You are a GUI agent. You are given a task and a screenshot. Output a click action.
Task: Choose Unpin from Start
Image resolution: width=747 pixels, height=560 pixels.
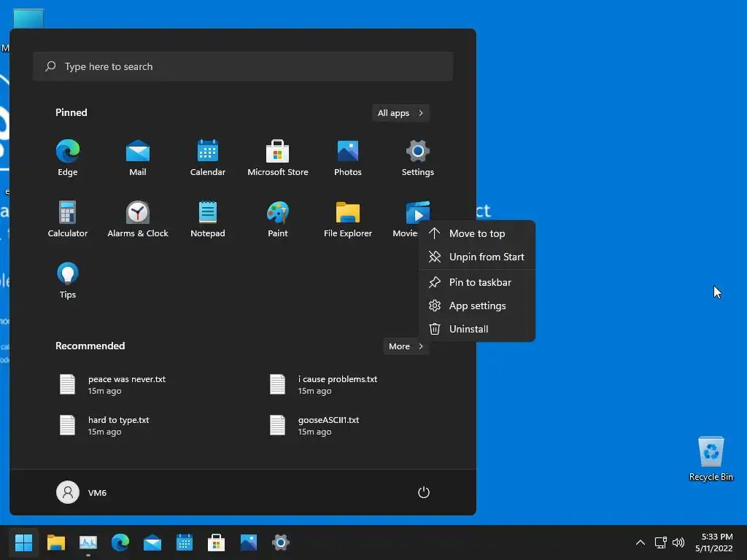[477, 257]
